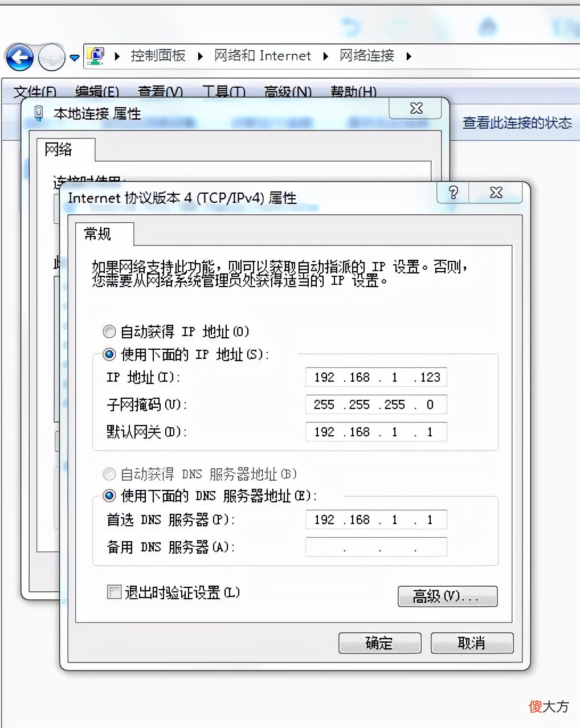580x728 pixels.
Task: Open the 高级(N) menu
Action: (288, 91)
